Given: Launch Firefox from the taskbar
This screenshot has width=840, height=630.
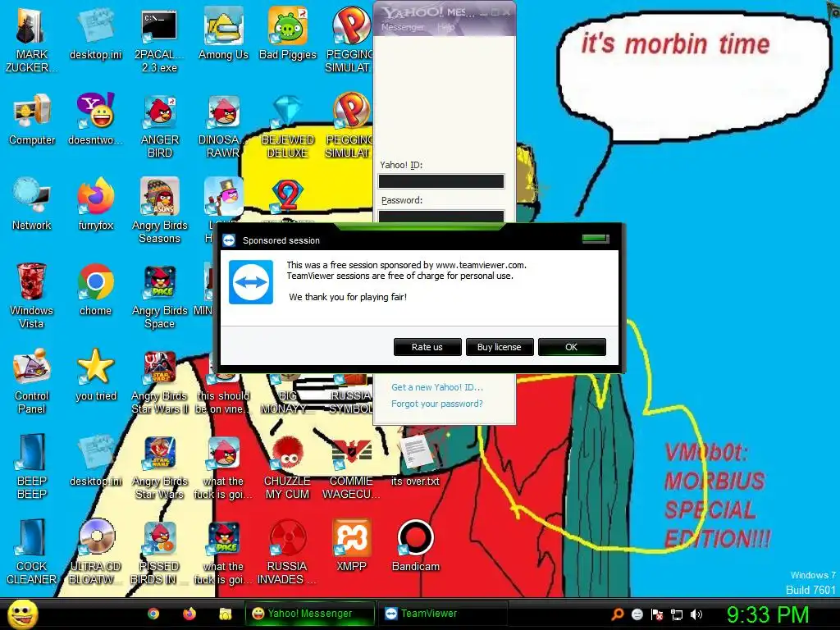Looking at the screenshot, I should [x=189, y=614].
